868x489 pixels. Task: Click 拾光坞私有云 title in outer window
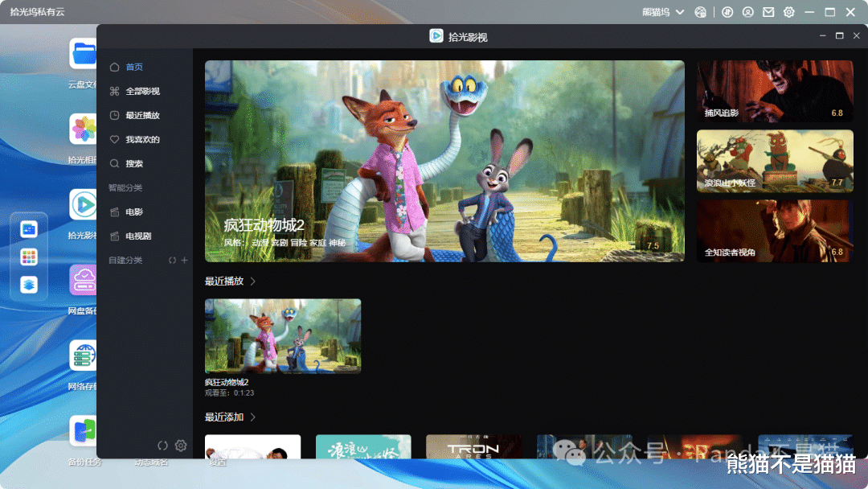click(37, 12)
